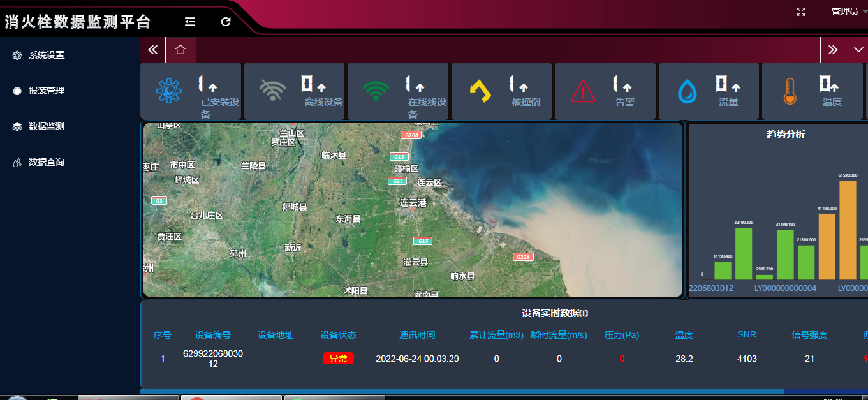
Task: Open the home tab icon in navigation bar
Action: tap(180, 48)
